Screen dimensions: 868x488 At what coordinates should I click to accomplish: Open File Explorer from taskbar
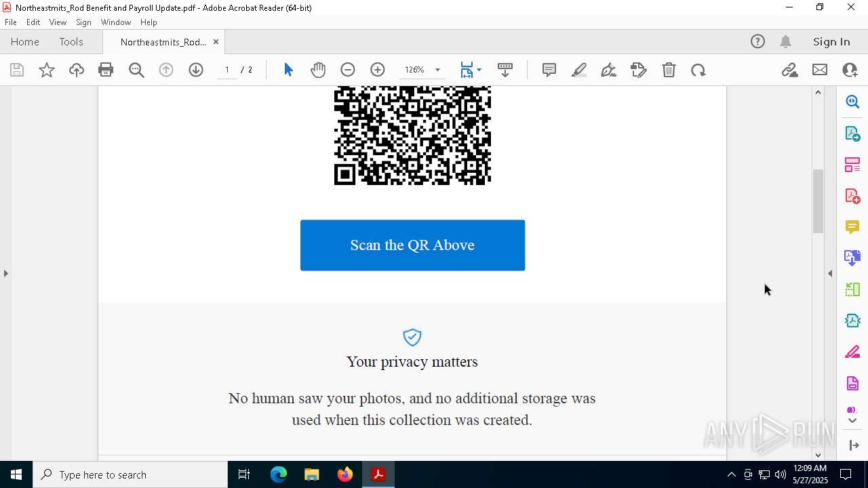tap(311, 474)
